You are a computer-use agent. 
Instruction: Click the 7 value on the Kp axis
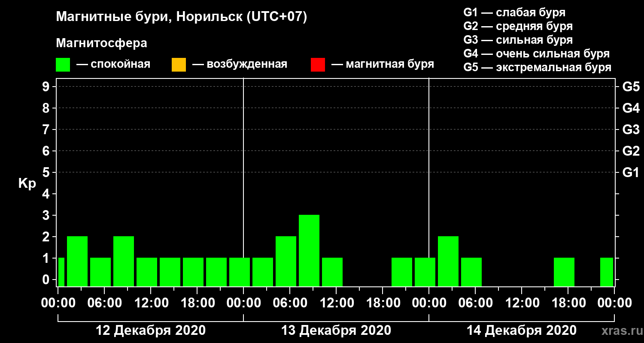47,129
